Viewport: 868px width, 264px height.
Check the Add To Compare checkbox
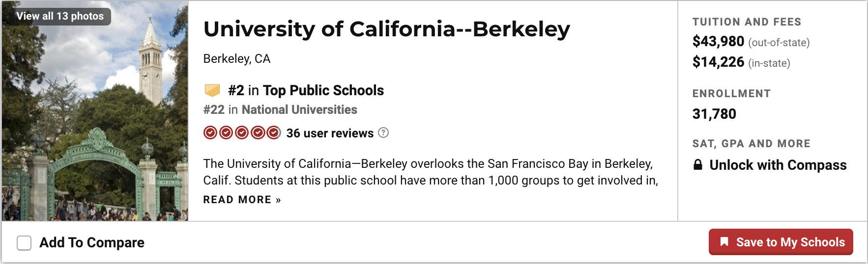[24, 243]
